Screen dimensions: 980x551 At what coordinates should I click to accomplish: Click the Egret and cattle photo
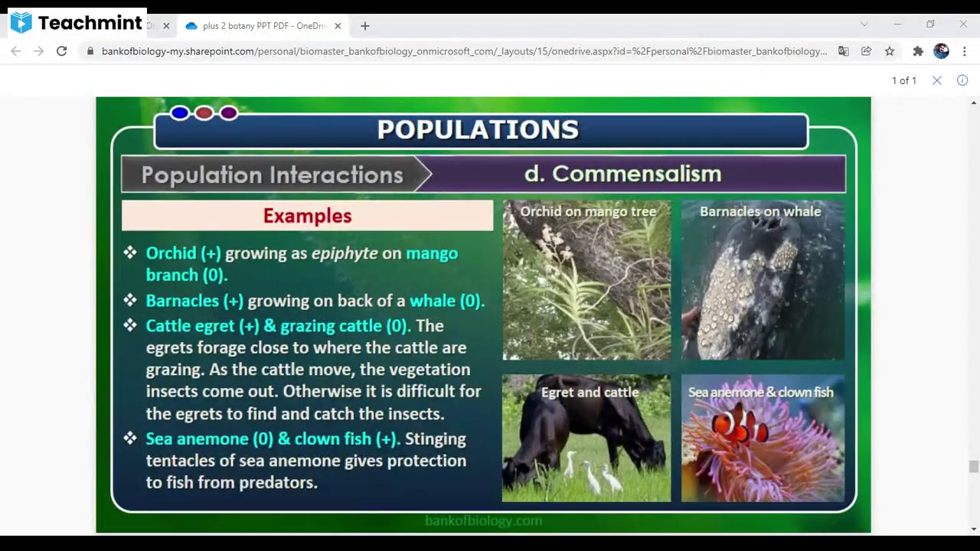586,438
